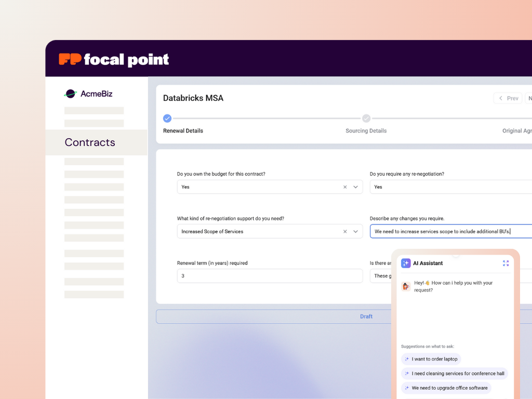532x399 pixels.
Task: Click the AcmeBiz planet logo icon
Action: click(x=70, y=94)
